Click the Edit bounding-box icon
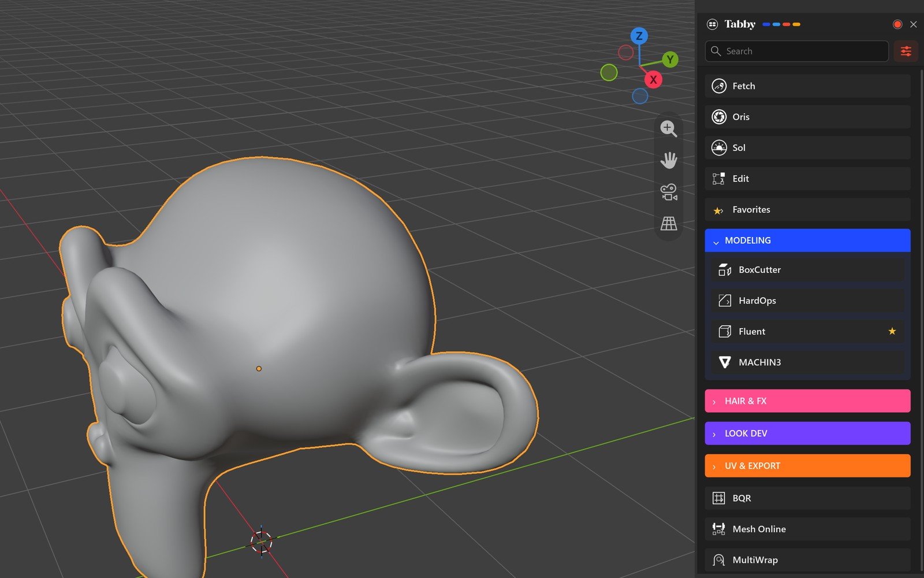The height and width of the screenshot is (578, 924). pyautogui.click(x=718, y=179)
